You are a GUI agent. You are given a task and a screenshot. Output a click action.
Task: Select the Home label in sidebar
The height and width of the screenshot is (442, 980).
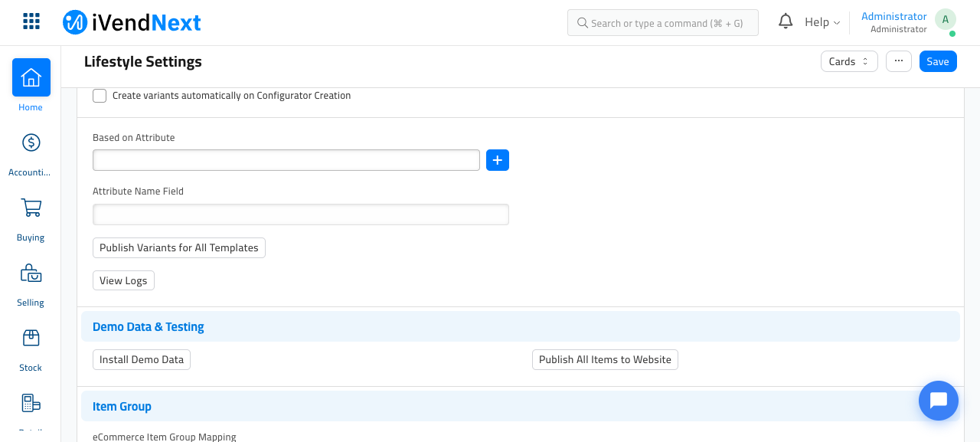[31, 107]
